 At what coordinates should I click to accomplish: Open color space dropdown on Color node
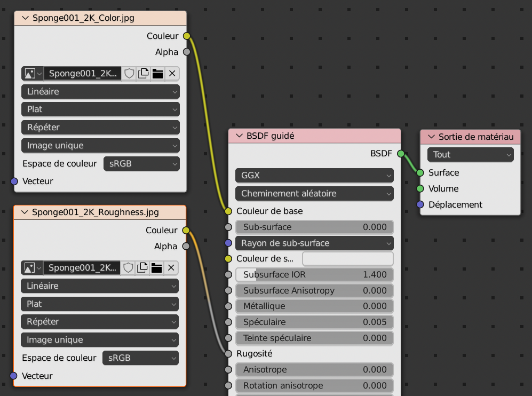tap(141, 164)
